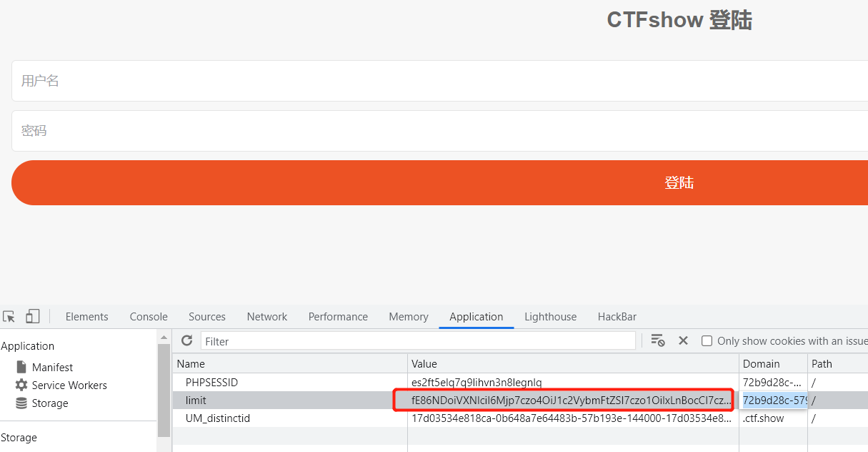Click the cookie Filter input box
This screenshot has height=452, width=868.
(x=418, y=341)
